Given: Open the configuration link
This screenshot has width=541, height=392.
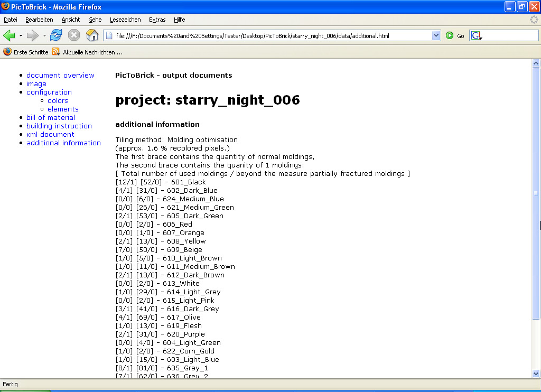Looking at the screenshot, I should coord(49,92).
